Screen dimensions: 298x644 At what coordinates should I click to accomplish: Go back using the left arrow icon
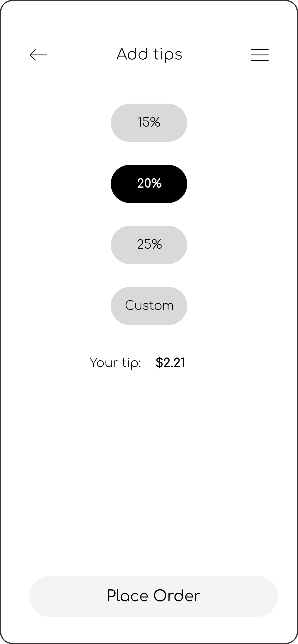click(x=38, y=55)
